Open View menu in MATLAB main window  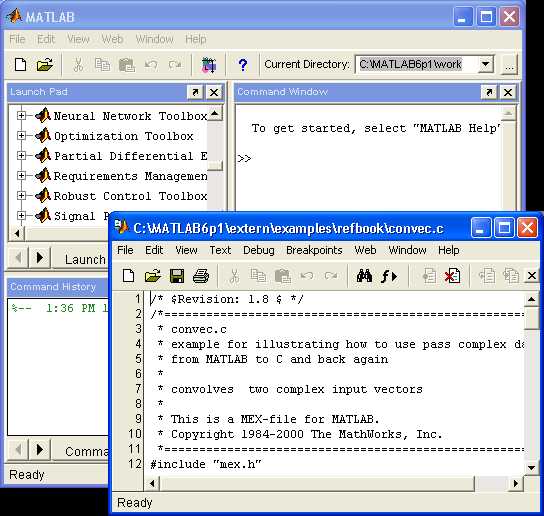click(78, 39)
